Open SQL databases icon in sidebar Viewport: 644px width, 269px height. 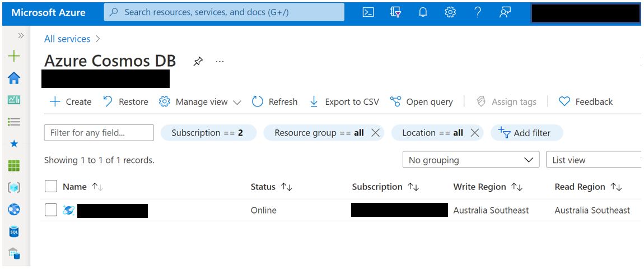(14, 232)
